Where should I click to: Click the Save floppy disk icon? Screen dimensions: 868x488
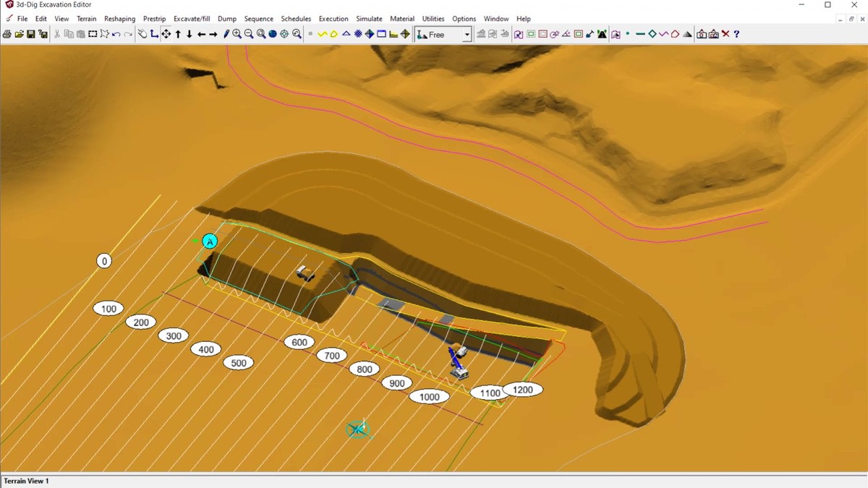31,34
